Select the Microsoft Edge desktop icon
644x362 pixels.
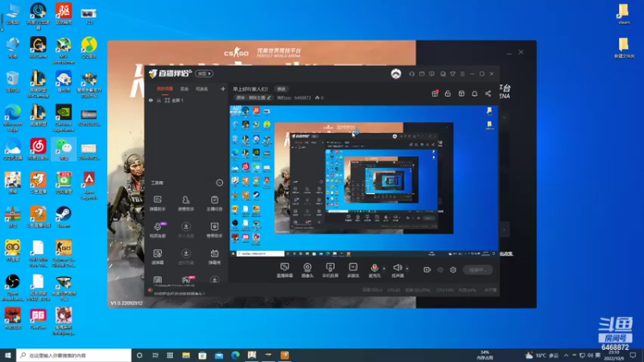pos(13,117)
